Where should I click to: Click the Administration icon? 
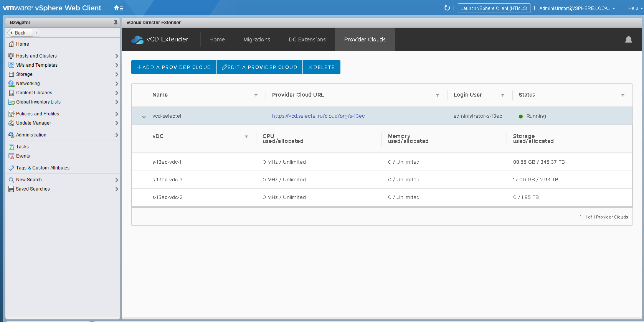tap(12, 135)
